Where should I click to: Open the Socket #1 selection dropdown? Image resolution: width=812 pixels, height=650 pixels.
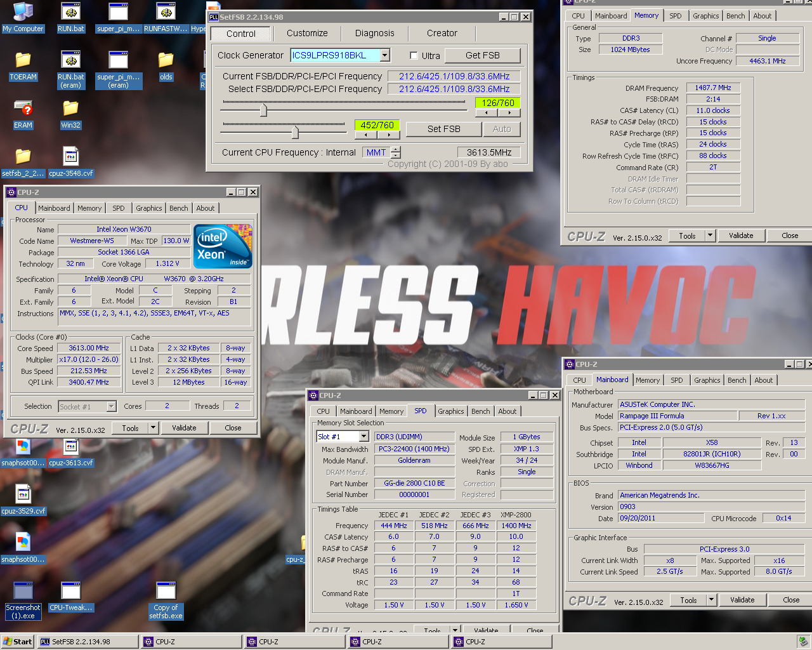112,406
